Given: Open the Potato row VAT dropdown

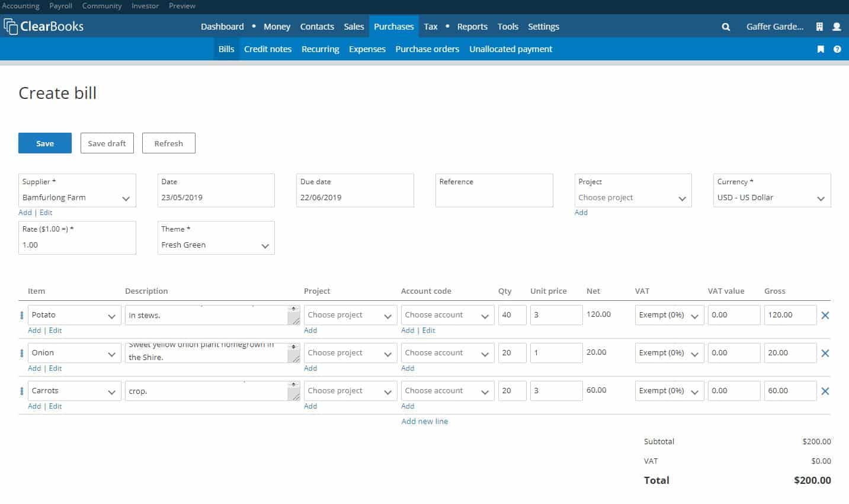Looking at the screenshot, I should click(669, 315).
